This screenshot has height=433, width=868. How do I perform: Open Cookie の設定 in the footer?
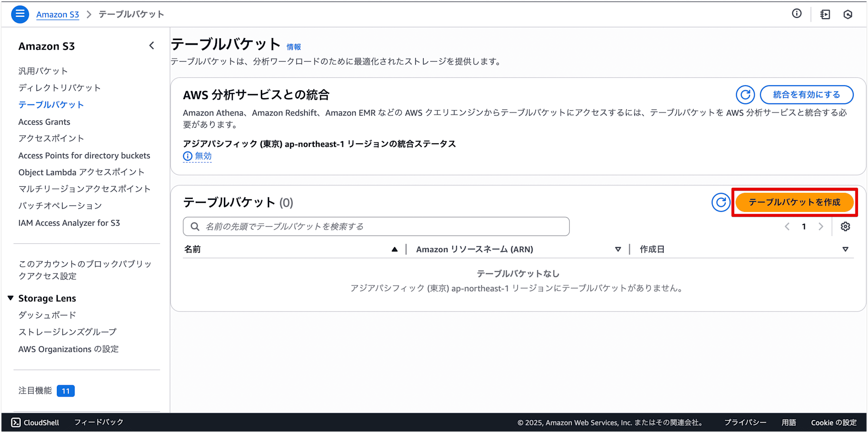tap(834, 422)
